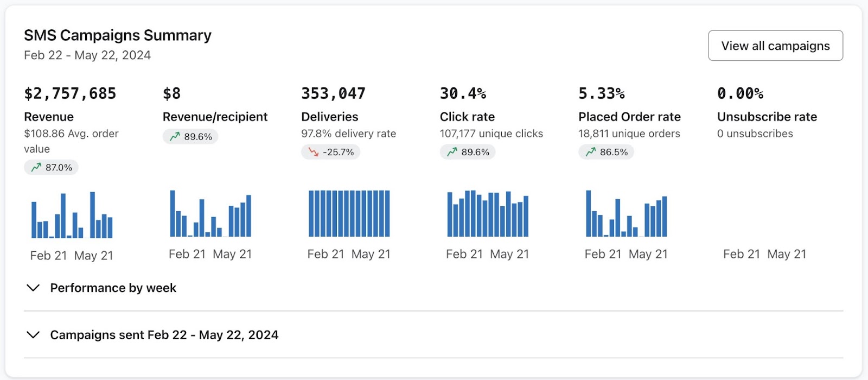Click the SMS Campaigns Summary heading
The height and width of the screenshot is (380, 868).
point(118,35)
